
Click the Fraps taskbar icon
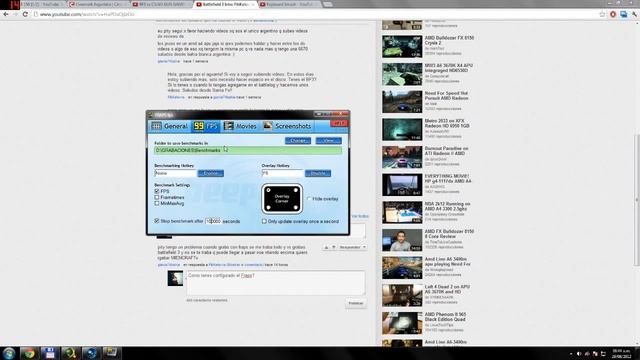111,353
